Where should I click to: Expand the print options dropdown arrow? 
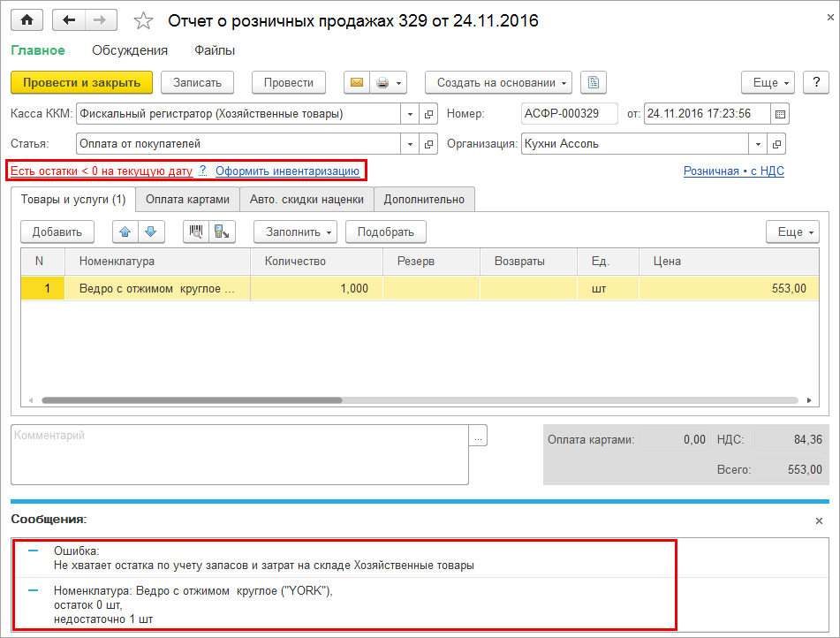399,83
